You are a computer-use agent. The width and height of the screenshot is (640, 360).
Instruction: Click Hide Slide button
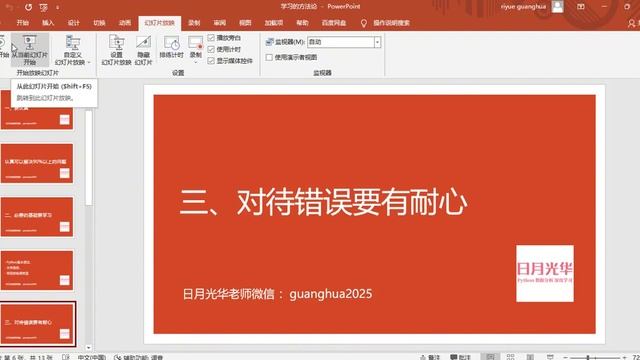pos(143,50)
